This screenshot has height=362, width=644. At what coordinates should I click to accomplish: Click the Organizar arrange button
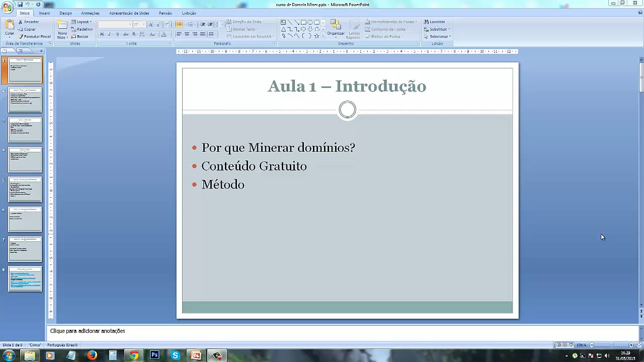point(336,29)
